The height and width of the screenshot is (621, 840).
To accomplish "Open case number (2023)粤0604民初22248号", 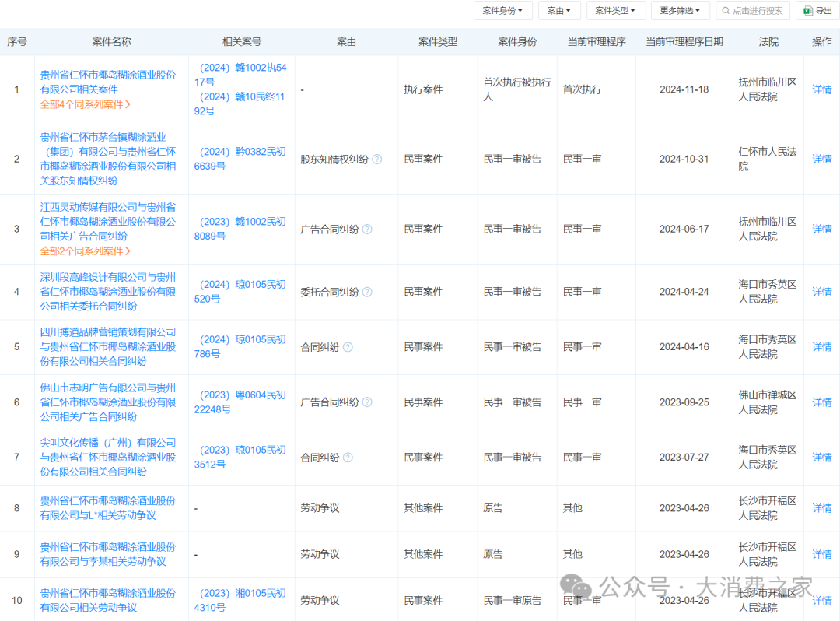I will coord(240,402).
